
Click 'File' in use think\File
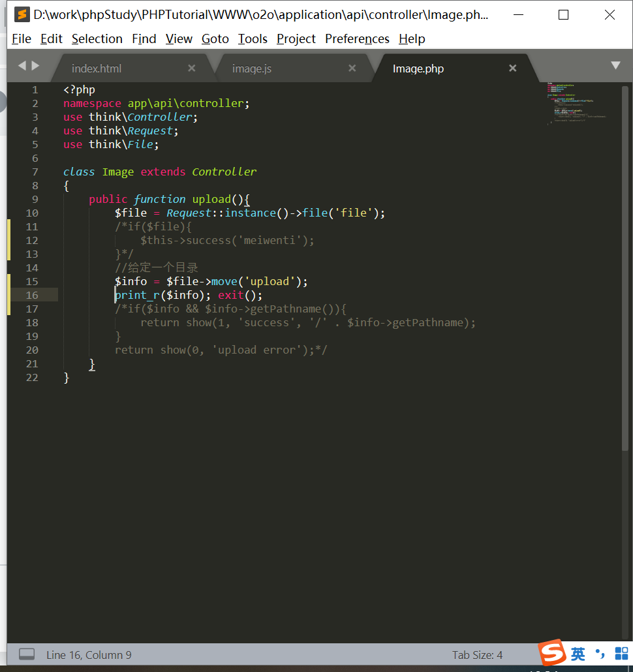pos(140,144)
